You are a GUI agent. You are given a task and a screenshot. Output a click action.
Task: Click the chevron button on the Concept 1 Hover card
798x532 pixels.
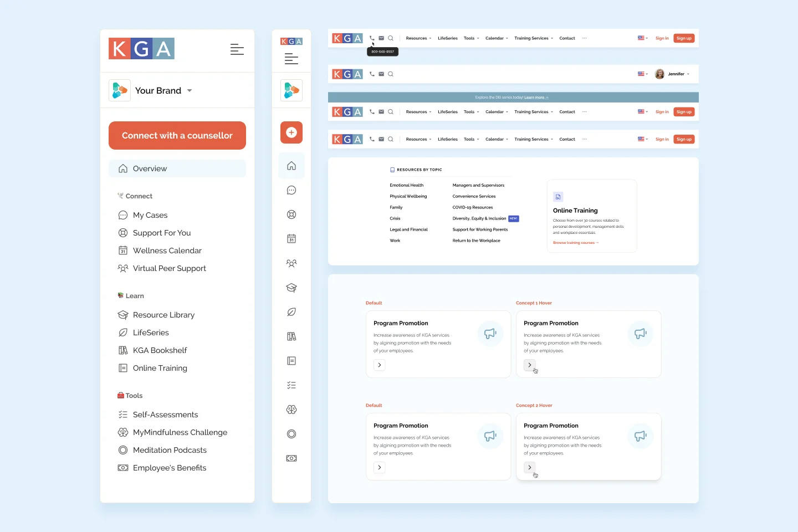click(530, 365)
